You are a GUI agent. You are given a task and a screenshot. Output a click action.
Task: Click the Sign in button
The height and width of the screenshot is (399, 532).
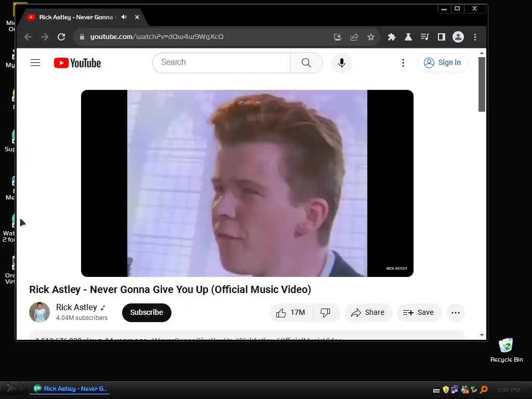point(443,63)
